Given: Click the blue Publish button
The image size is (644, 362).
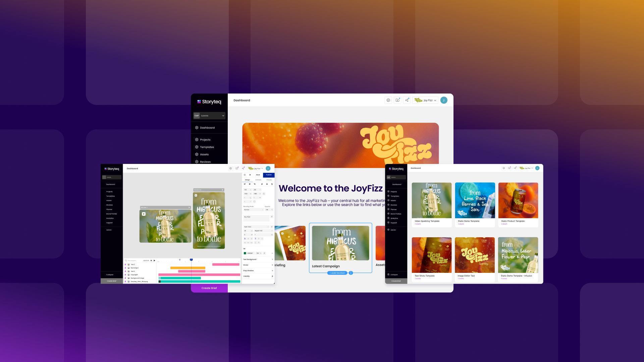Looking at the screenshot, I should [x=269, y=175].
